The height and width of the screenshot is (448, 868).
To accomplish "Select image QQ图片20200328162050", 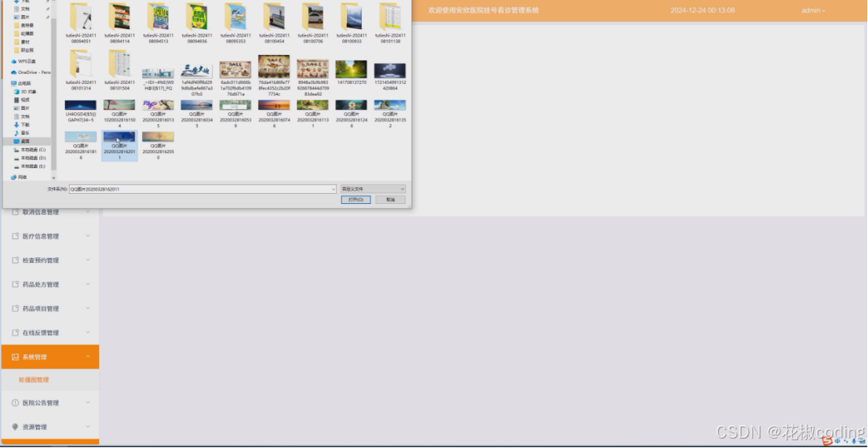I will click(159, 146).
